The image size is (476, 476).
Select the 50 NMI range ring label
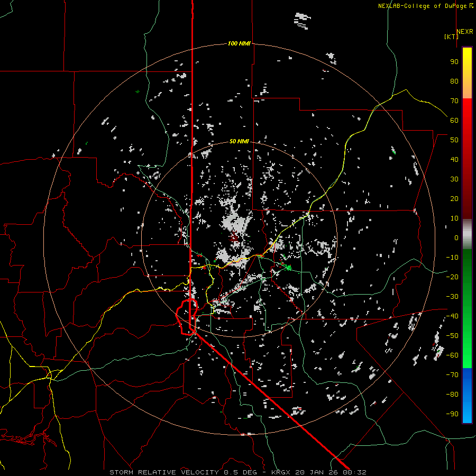[x=239, y=141]
